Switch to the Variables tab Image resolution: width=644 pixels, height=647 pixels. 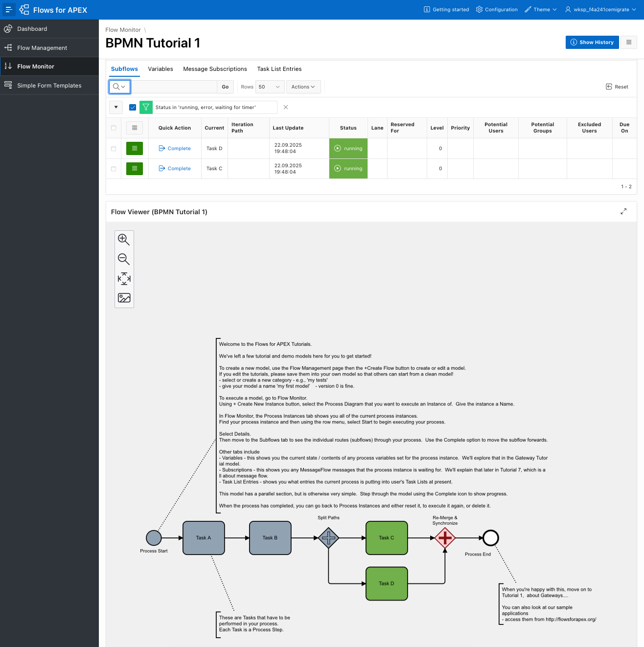click(x=161, y=69)
